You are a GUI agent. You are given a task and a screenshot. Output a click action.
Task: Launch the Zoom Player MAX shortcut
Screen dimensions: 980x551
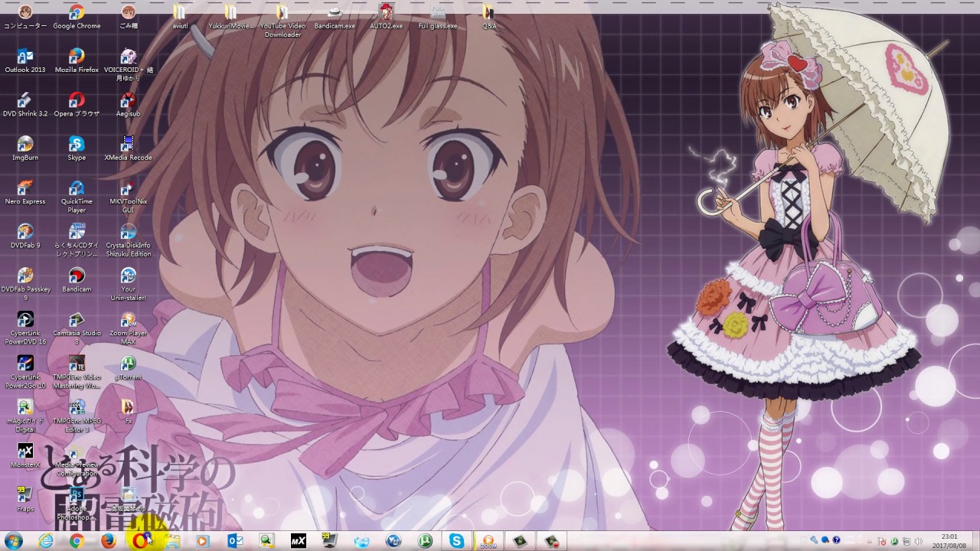[129, 328]
